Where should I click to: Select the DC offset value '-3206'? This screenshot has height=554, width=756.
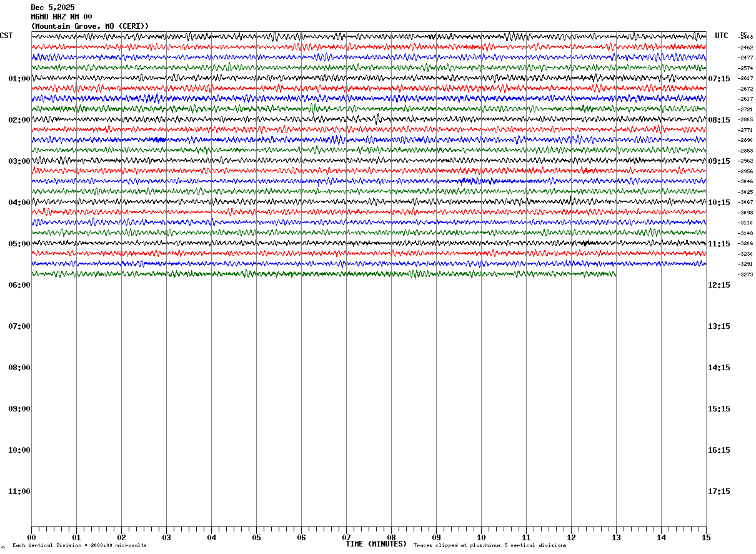click(745, 243)
